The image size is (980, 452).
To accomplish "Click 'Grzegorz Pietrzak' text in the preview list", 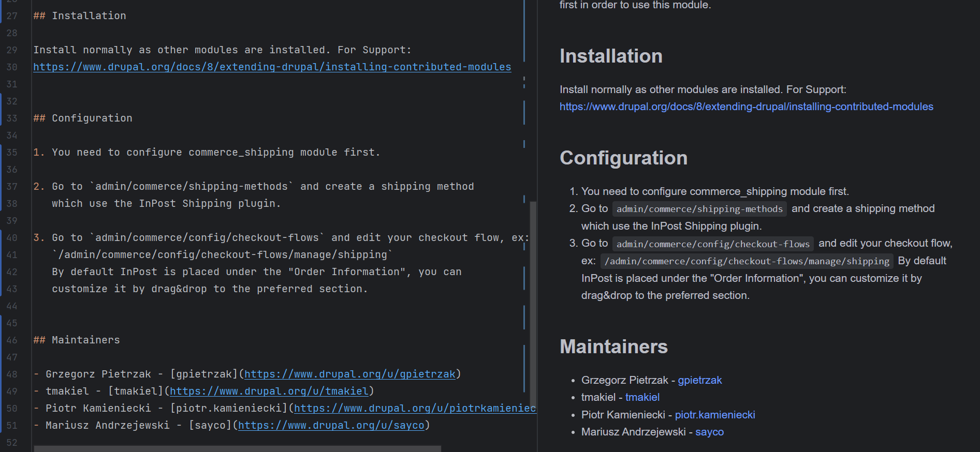I will click(625, 380).
